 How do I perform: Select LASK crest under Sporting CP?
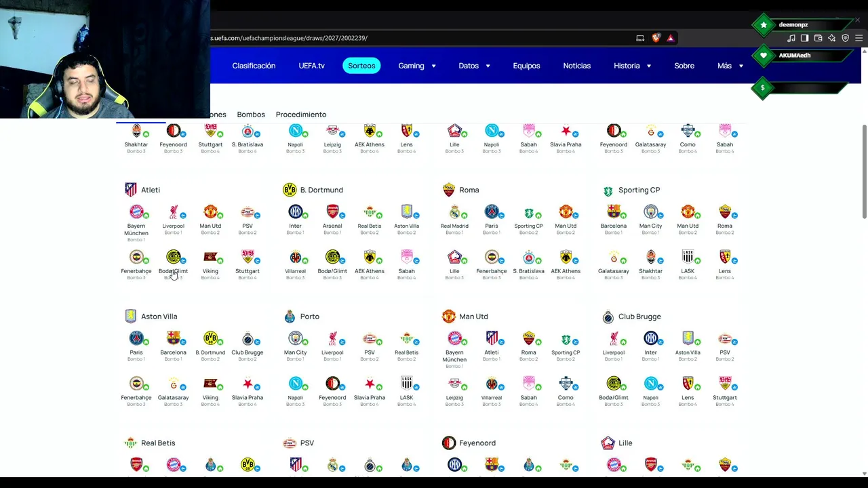coord(688,257)
